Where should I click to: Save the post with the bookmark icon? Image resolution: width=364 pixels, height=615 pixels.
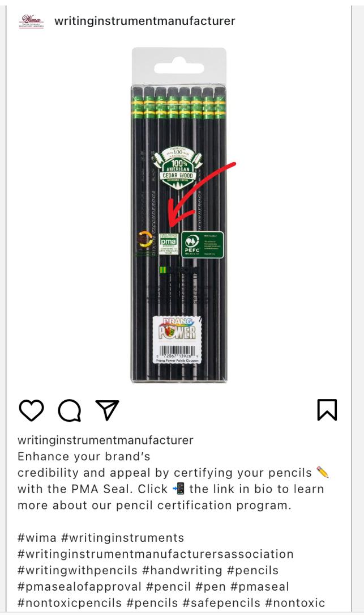click(x=327, y=410)
